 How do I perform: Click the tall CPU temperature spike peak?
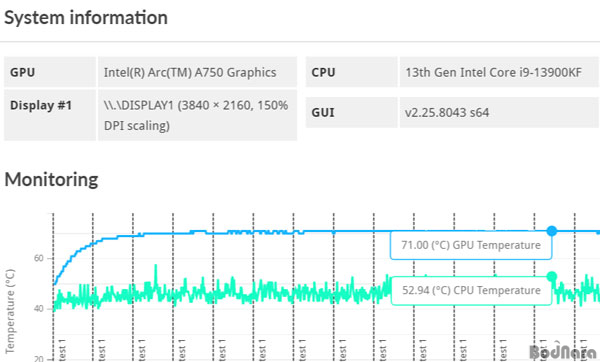coord(156,266)
